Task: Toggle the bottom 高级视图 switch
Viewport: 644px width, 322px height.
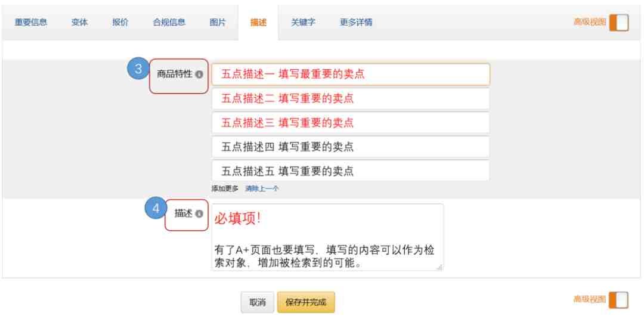Action: pyautogui.click(x=620, y=301)
